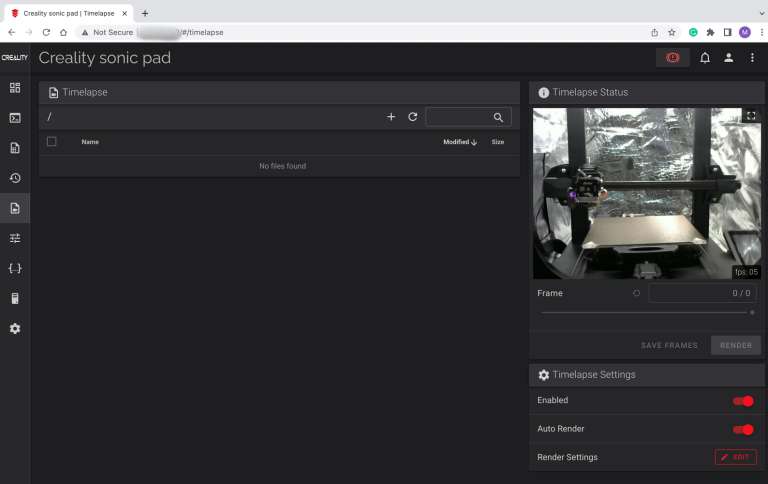Refresh the timelapse file list
The image size is (768, 484).
coord(413,117)
